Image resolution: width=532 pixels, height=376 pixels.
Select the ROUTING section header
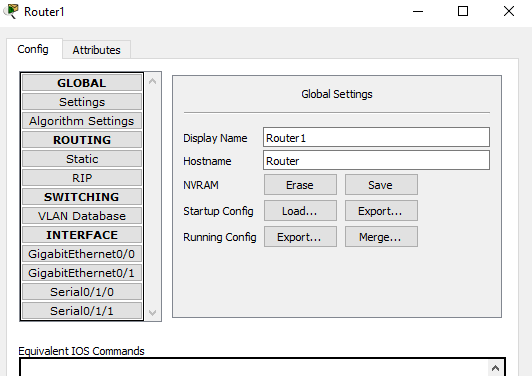82,140
